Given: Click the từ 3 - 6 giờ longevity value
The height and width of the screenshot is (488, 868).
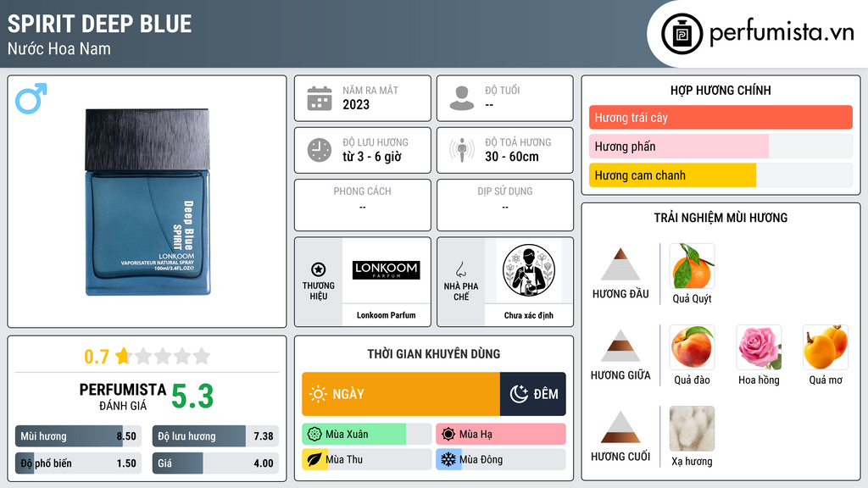Looking at the screenshot, I should point(372,157).
